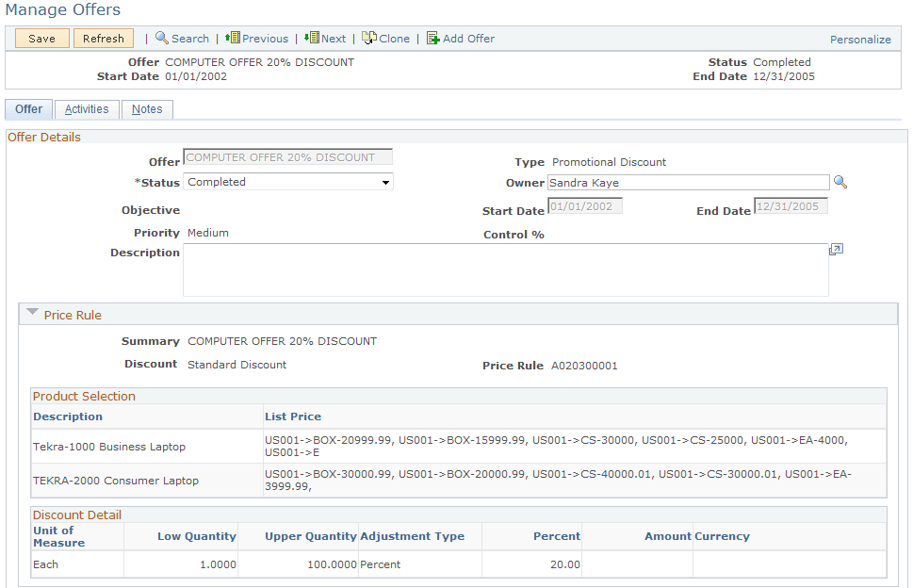Click inside the Owner input field
Viewport: 913px width, 588px height.
(688, 181)
